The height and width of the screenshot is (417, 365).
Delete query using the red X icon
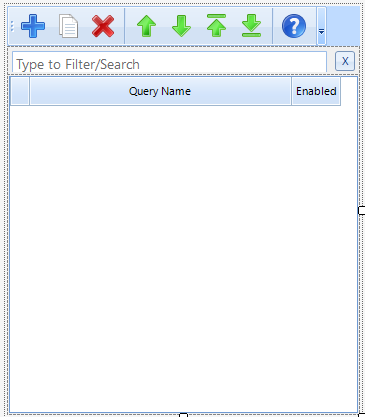tap(103, 26)
